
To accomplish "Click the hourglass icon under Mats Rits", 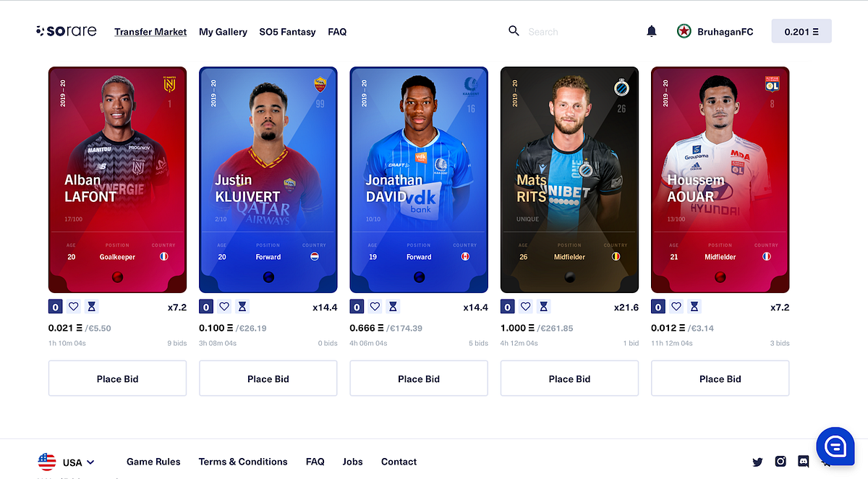I will pyautogui.click(x=544, y=307).
